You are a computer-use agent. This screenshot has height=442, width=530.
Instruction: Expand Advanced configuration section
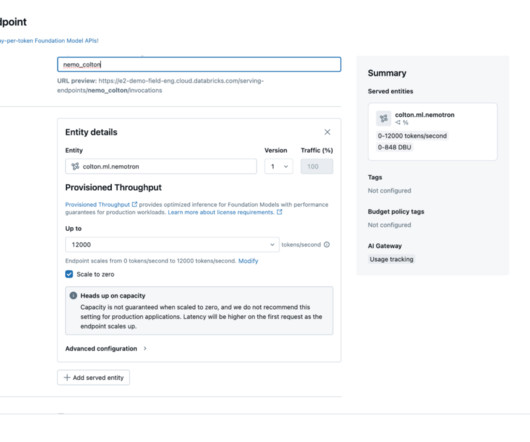pos(106,348)
